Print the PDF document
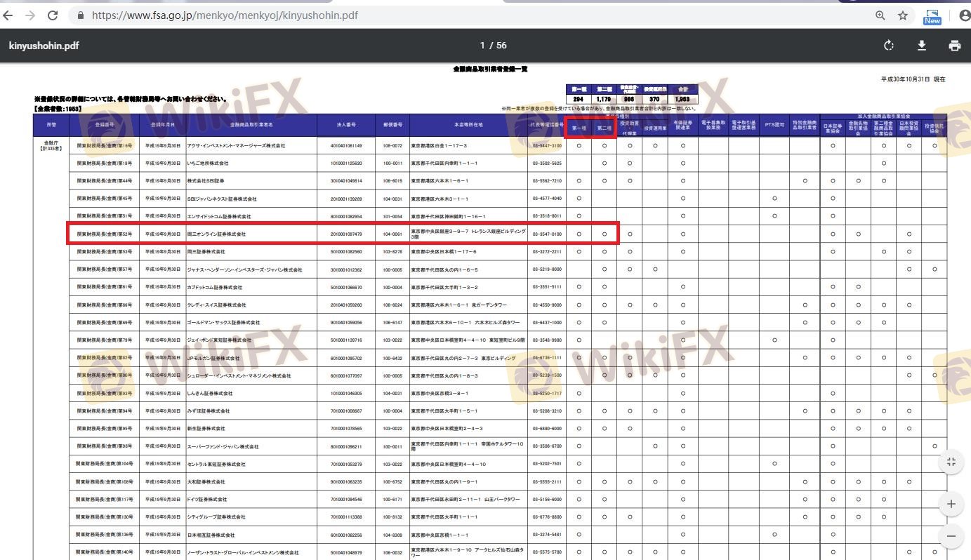The image size is (971, 560). pos(955,46)
